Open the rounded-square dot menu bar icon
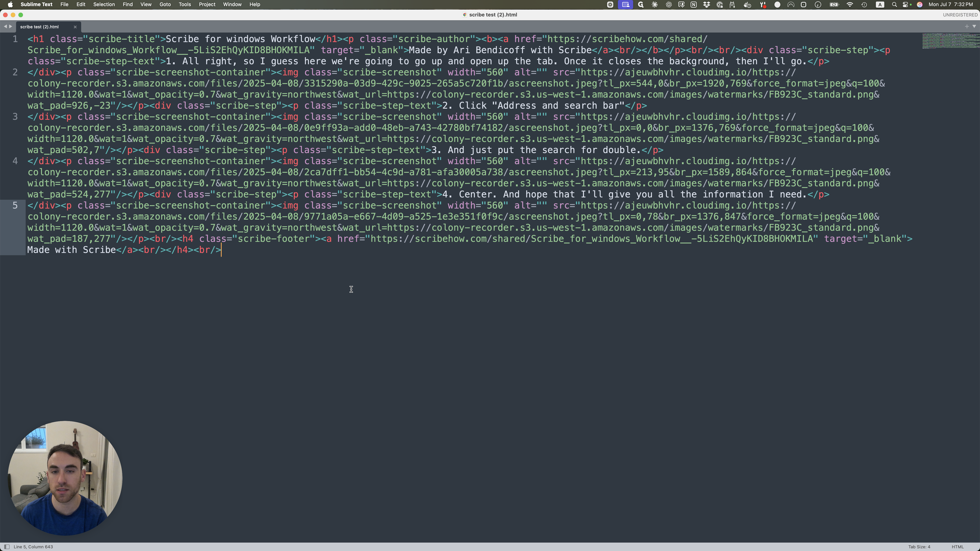The height and width of the screenshot is (551, 980). (x=804, y=5)
